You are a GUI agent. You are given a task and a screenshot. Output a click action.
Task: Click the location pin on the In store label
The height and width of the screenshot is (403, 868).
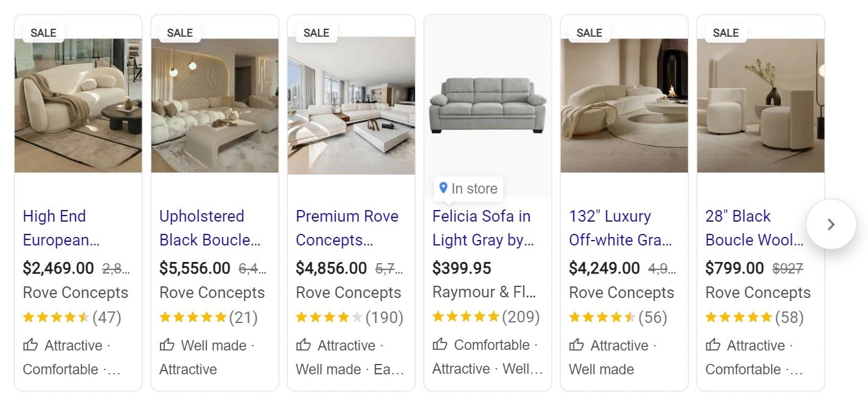444,188
